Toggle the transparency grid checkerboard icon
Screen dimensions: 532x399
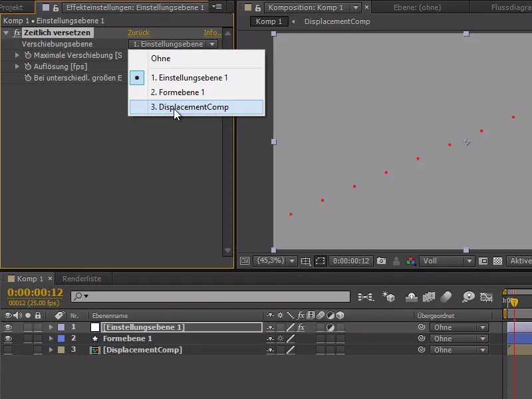497,261
